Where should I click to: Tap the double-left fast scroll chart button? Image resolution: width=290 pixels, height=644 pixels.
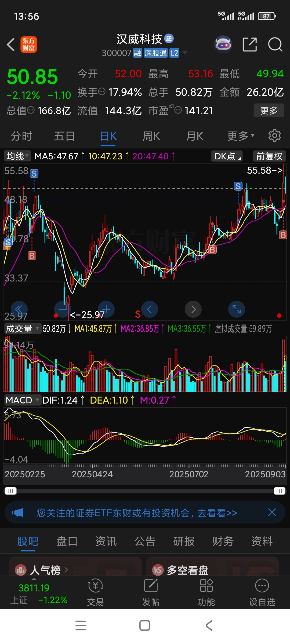point(19,309)
